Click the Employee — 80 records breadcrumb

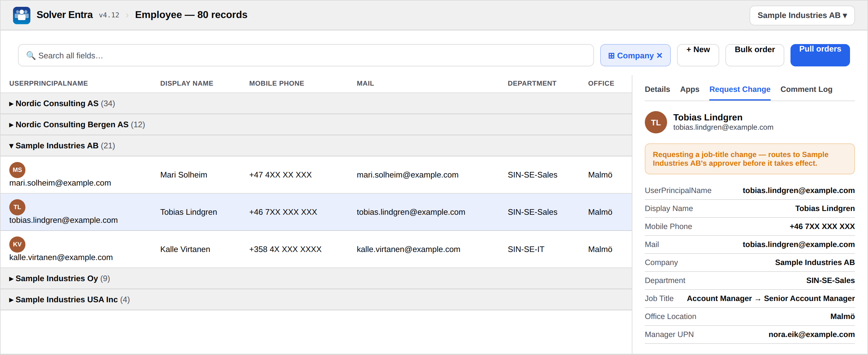191,15
